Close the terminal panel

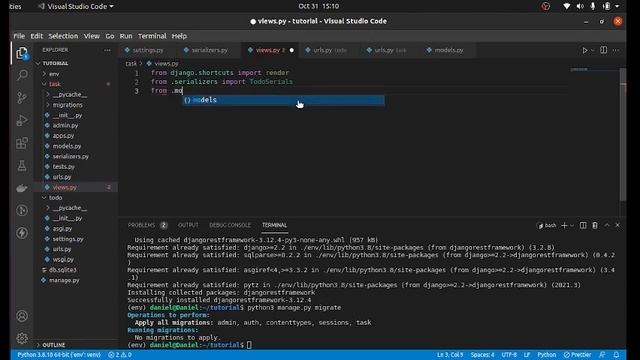(618, 225)
